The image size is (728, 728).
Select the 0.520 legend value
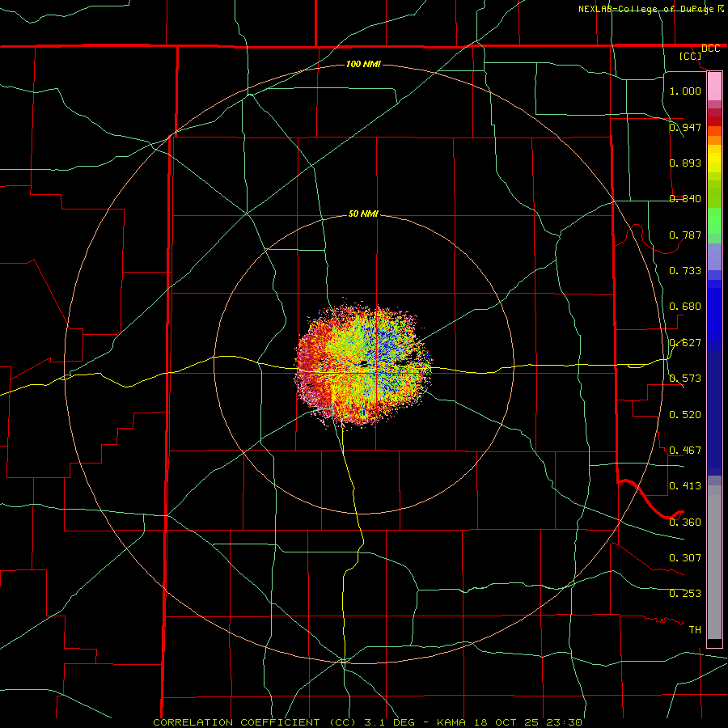click(685, 414)
